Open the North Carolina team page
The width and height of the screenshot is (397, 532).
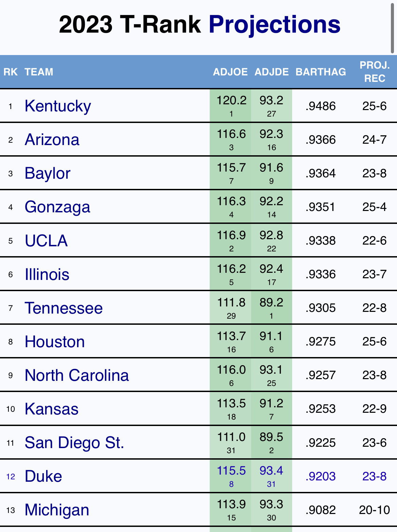click(x=77, y=375)
